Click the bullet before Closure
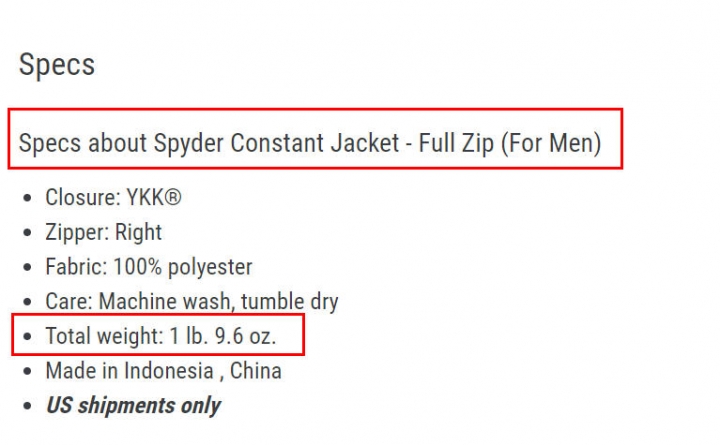 pos(28,198)
